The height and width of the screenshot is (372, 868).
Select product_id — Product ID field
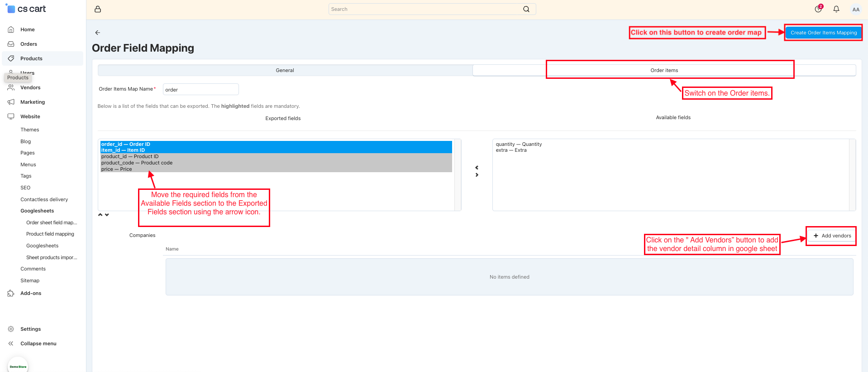276,156
